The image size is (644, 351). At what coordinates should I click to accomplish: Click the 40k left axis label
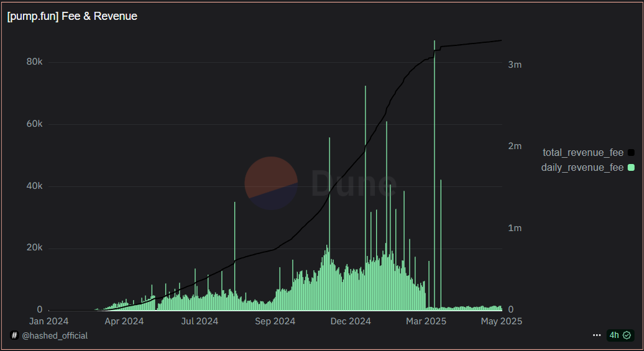(35, 186)
